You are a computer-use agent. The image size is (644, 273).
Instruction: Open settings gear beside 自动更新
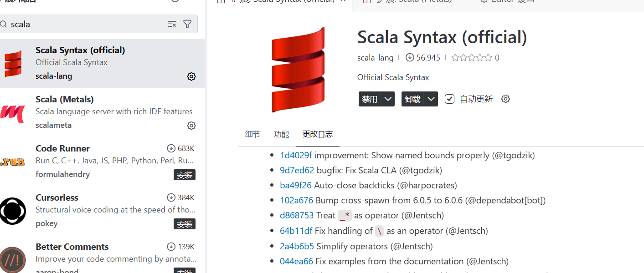tap(505, 99)
